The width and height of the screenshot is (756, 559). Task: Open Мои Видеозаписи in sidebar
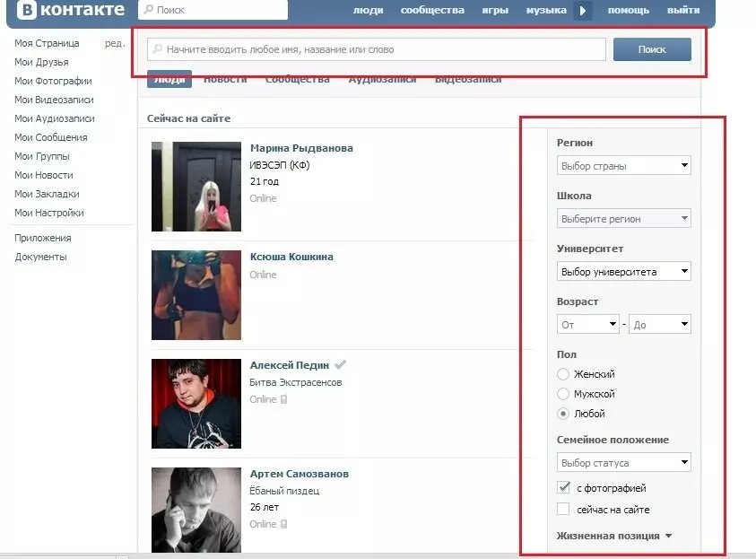click(54, 100)
